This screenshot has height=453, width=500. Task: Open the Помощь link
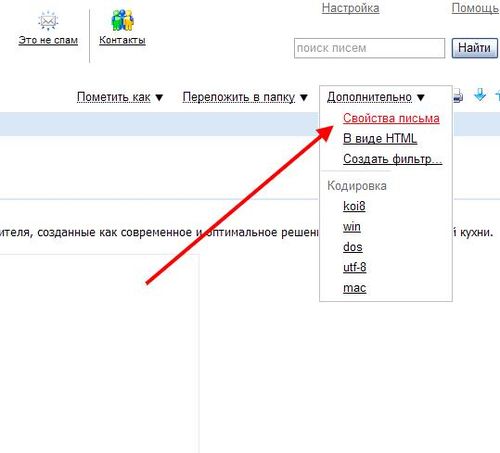coord(475,8)
